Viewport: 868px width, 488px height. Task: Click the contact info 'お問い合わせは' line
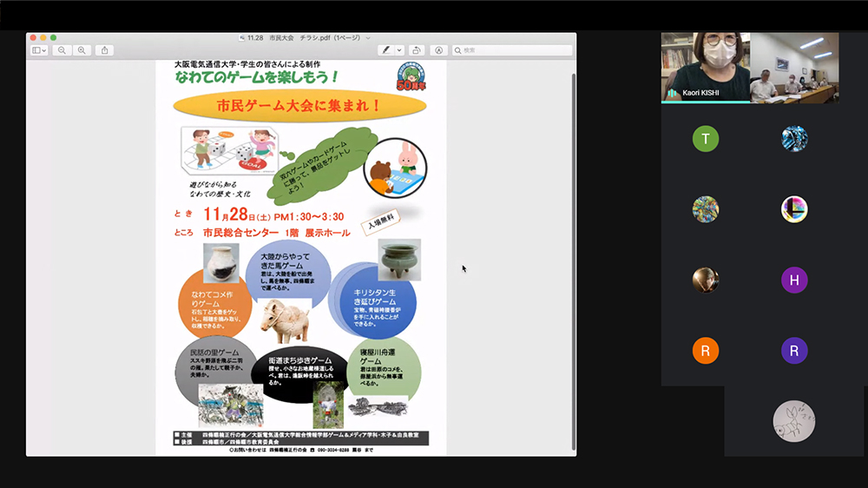[x=301, y=451]
